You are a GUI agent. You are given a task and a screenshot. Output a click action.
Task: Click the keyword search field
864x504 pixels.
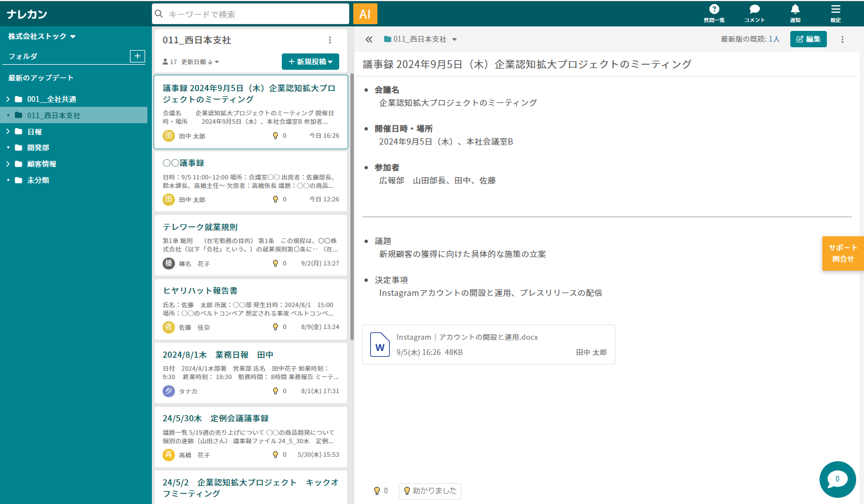(x=250, y=13)
